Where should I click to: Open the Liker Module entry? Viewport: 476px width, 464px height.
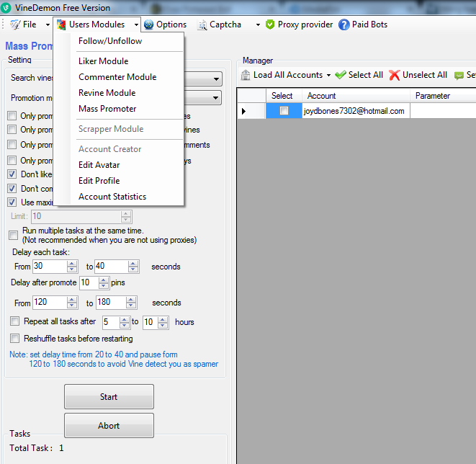point(104,61)
